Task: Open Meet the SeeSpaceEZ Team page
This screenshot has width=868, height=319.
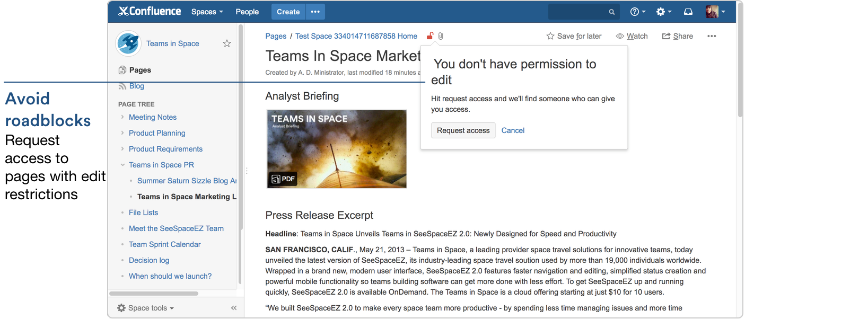Action: pyautogui.click(x=176, y=228)
